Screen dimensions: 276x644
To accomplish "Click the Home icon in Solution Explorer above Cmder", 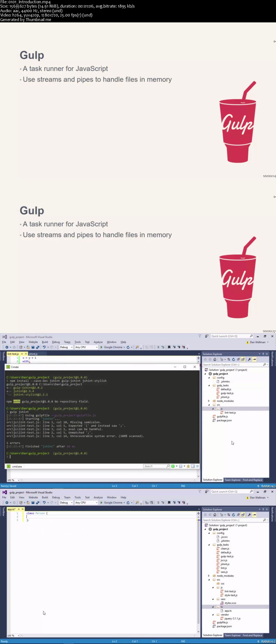I will (x=215, y=359).
